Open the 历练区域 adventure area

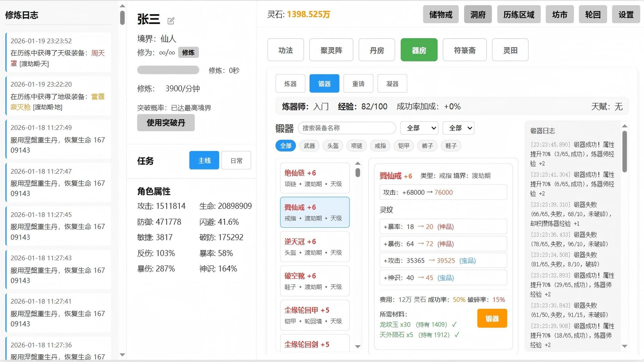519,14
